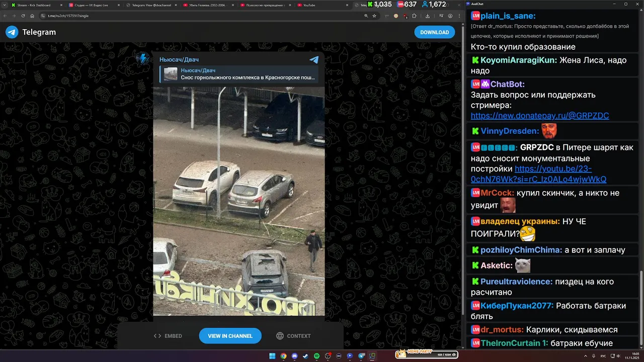Open Spotify from the taskbar
The height and width of the screenshot is (362, 644).
click(316, 356)
